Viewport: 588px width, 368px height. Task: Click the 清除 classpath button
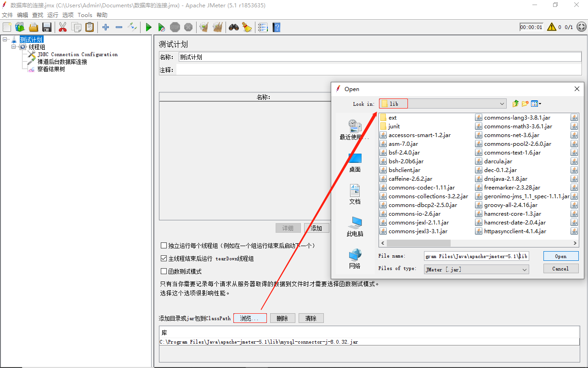coord(311,318)
